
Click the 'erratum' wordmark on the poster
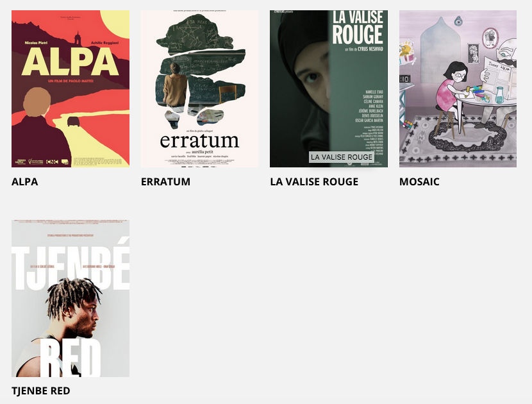click(x=199, y=140)
